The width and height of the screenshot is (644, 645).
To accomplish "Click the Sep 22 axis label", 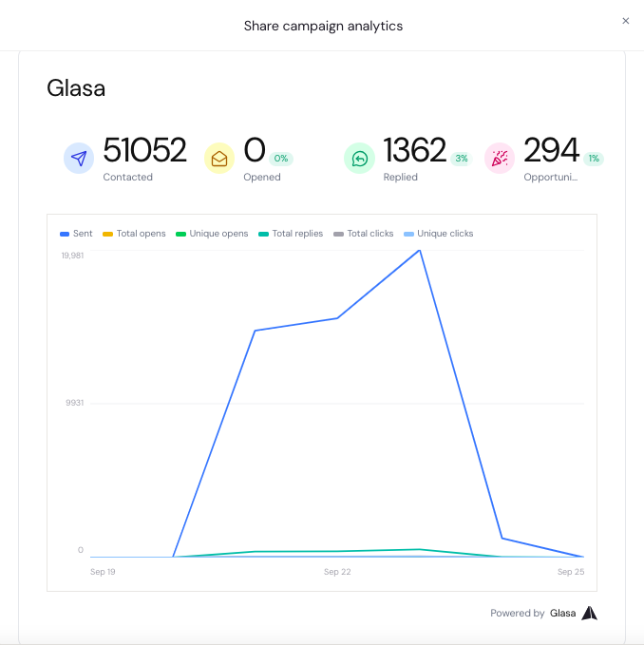I will [x=337, y=572].
